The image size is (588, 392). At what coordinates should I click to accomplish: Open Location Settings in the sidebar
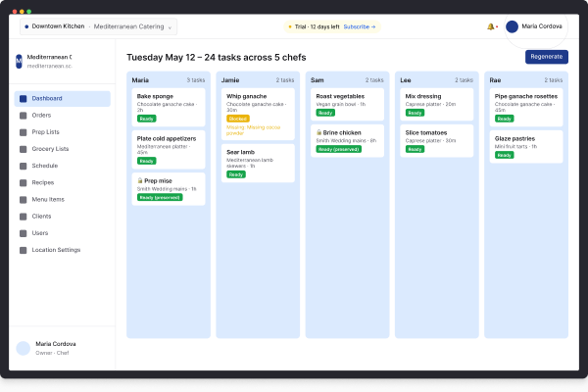pos(63,250)
